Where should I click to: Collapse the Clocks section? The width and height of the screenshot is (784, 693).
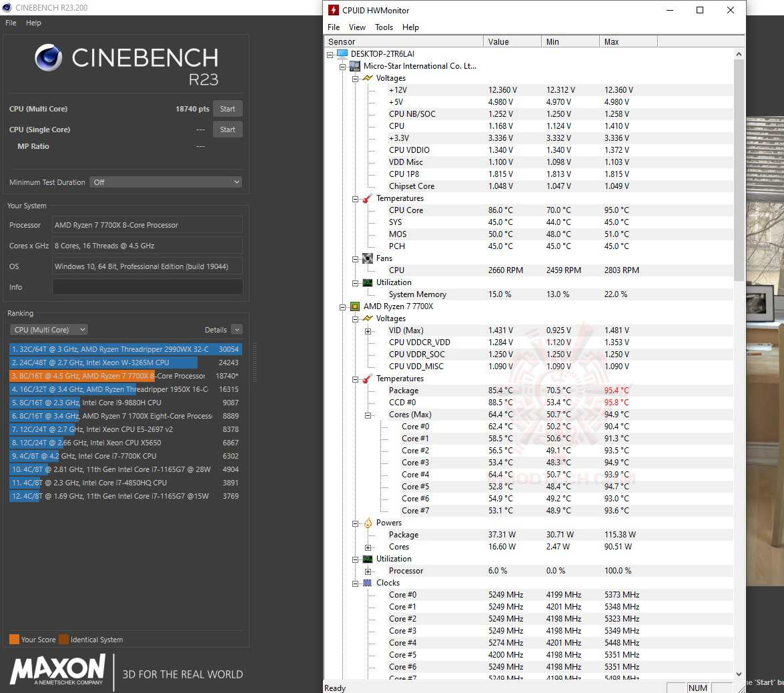(355, 584)
